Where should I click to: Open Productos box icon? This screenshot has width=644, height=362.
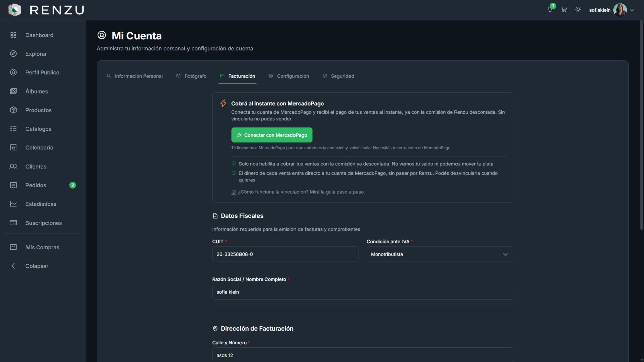13,110
